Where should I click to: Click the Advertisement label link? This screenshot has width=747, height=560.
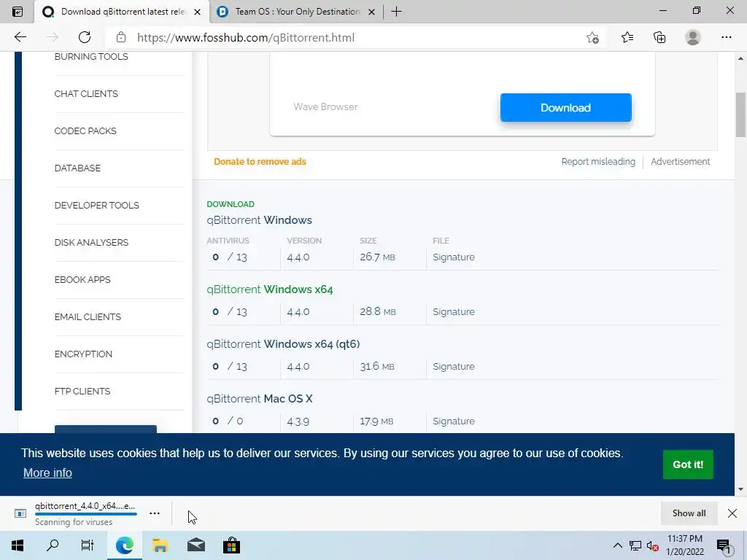click(681, 161)
